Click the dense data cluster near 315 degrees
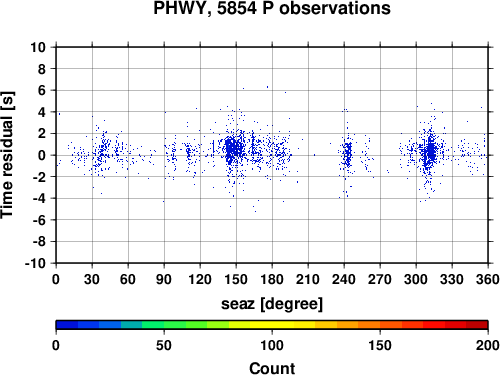This screenshot has height=375, width=500. click(x=430, y=152)
